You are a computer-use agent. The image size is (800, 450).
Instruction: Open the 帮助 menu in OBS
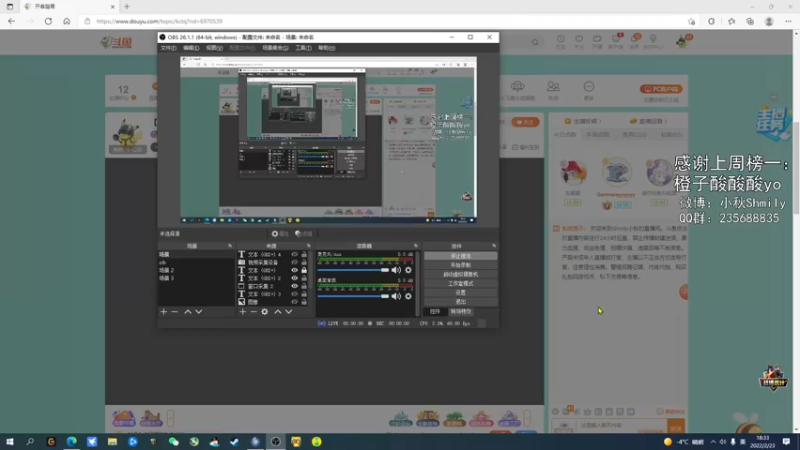point(327,48)
